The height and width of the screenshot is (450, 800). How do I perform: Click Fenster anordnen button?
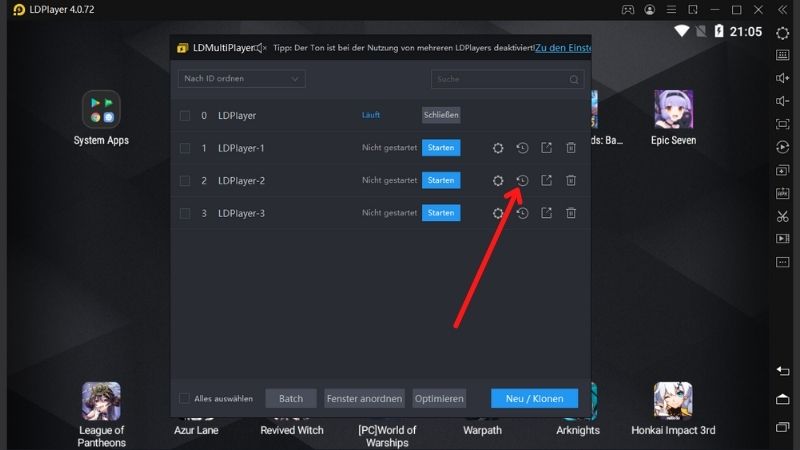(x=364, y=398)
